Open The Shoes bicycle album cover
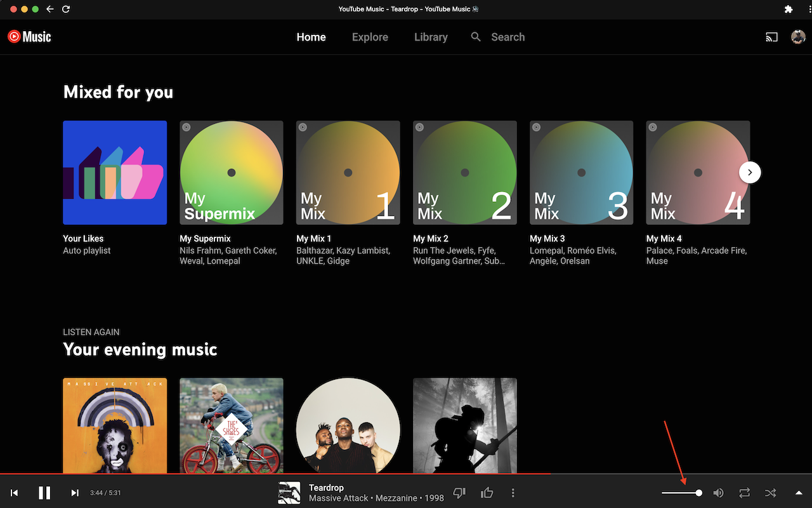Viewport: 812px width, 508px height. 232,425
